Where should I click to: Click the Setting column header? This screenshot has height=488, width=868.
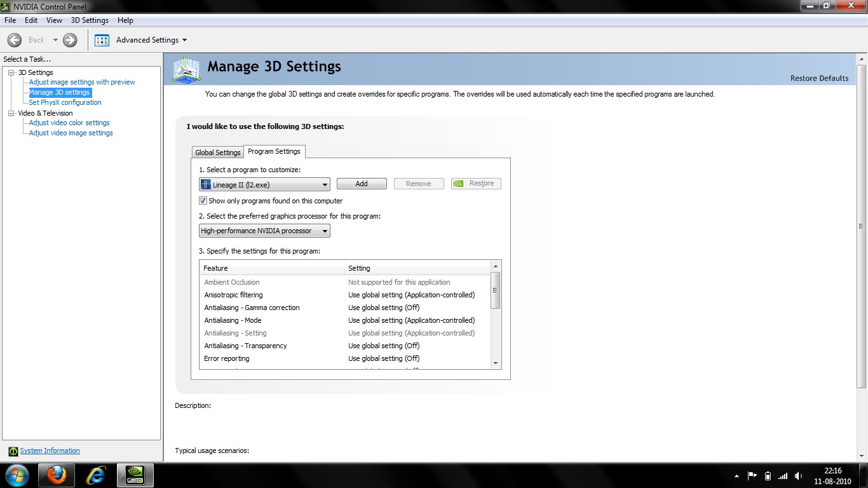417,268
